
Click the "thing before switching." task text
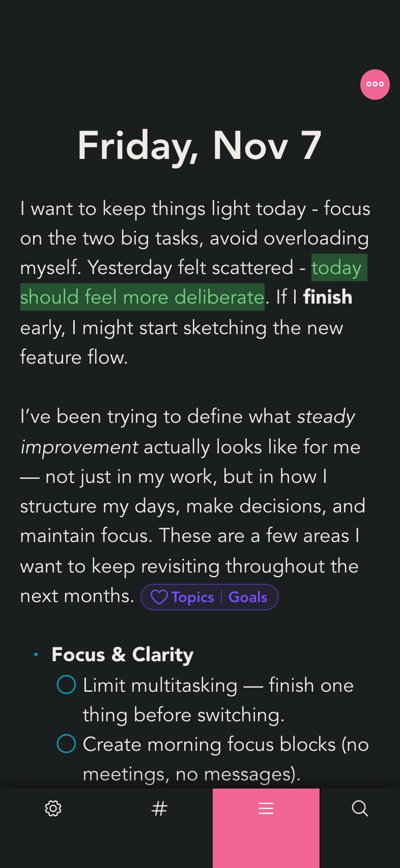(183, 715)
